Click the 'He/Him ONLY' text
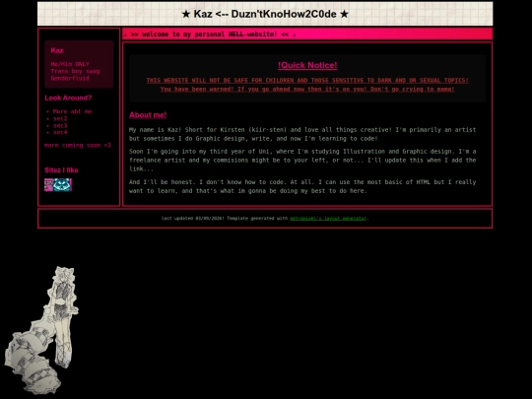 click(70, 64)
